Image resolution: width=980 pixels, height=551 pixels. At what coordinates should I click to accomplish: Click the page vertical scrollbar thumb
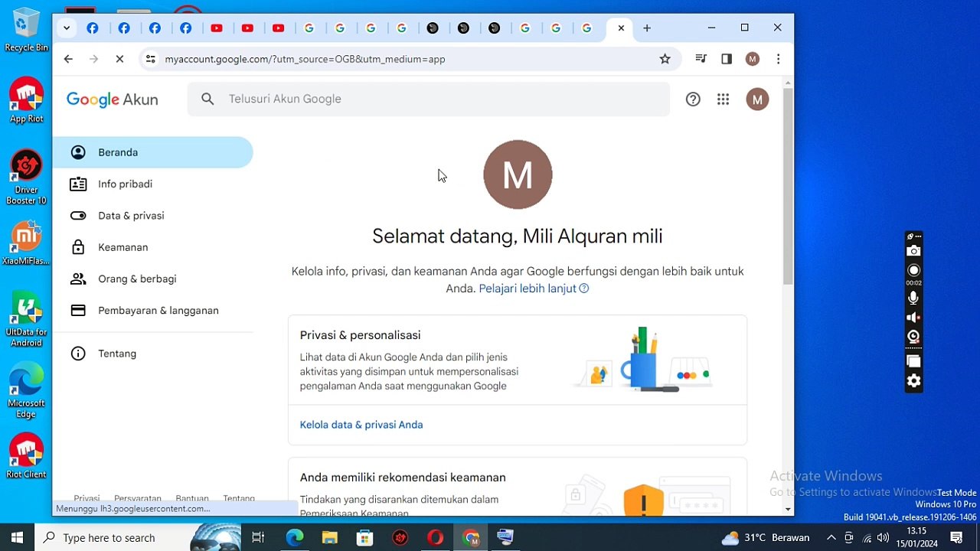click(788, 187)
